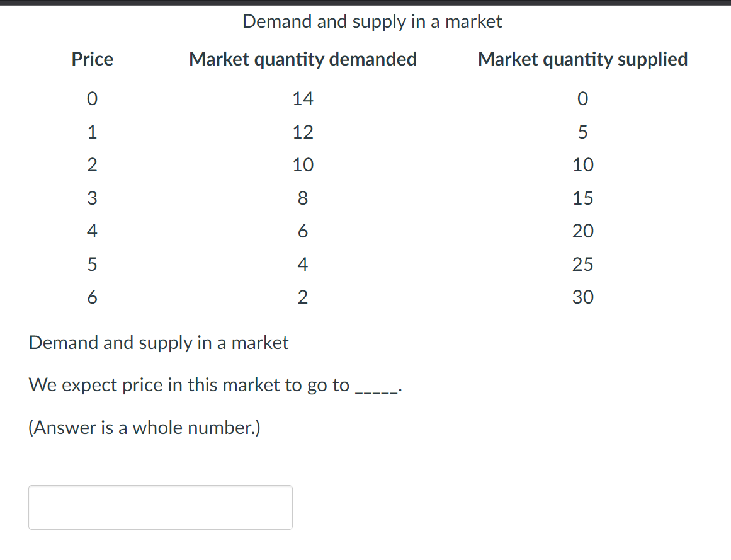Select the price value 3 cell
The image size is (731, 560).
click(92, 198)
